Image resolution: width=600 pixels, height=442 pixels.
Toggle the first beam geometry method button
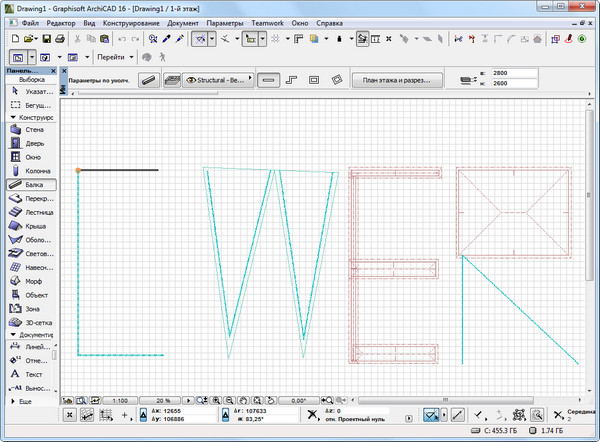click(269, 78)
